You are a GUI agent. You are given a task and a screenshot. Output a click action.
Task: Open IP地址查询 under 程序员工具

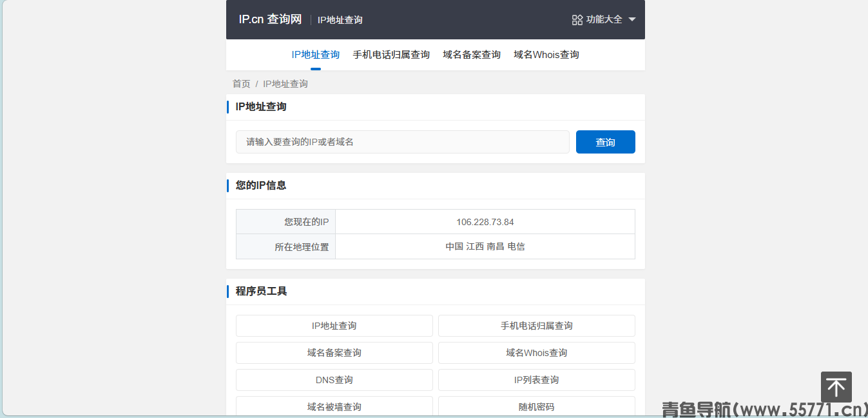click(334, 326)
